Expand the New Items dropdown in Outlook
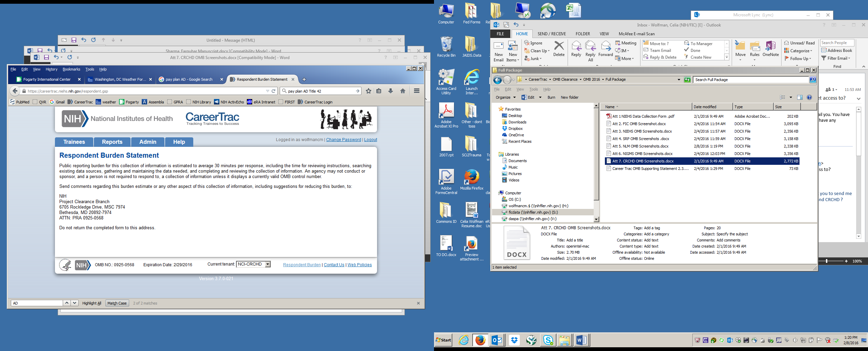 click(513, 52)
